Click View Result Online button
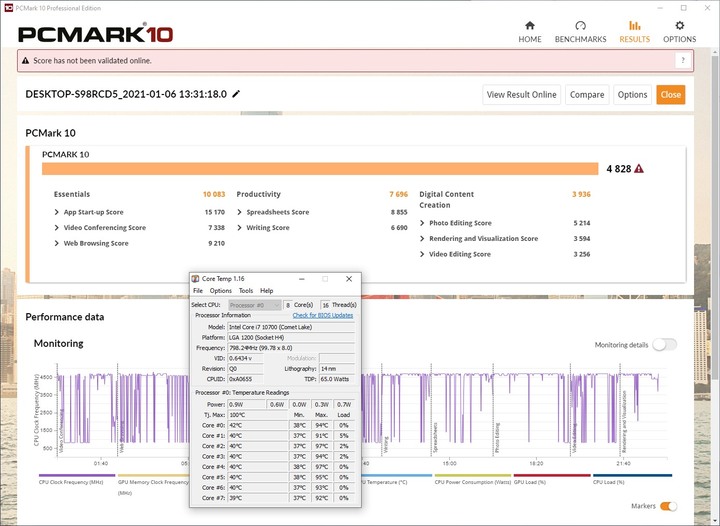 point(521,95)
